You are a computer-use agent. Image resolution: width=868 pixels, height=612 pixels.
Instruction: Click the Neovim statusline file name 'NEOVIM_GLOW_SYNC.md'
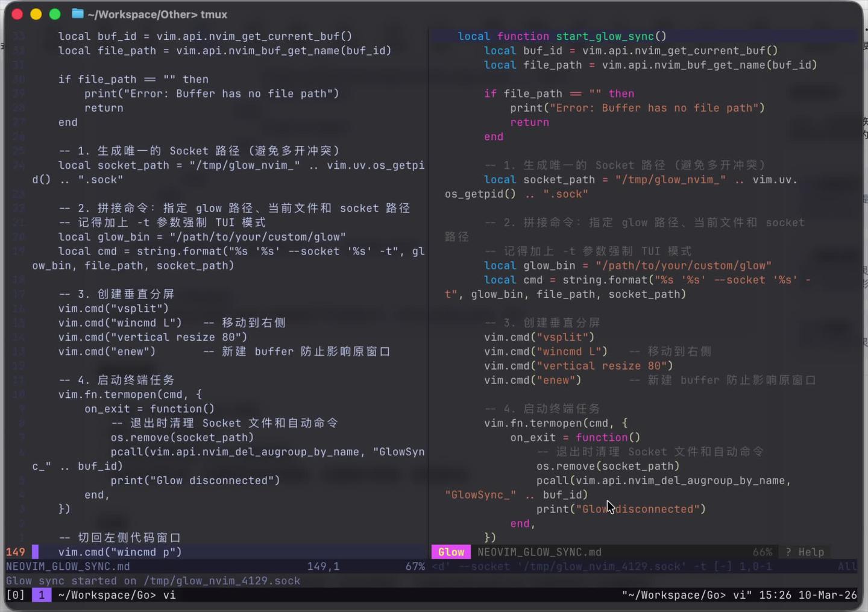click(68, 567)
